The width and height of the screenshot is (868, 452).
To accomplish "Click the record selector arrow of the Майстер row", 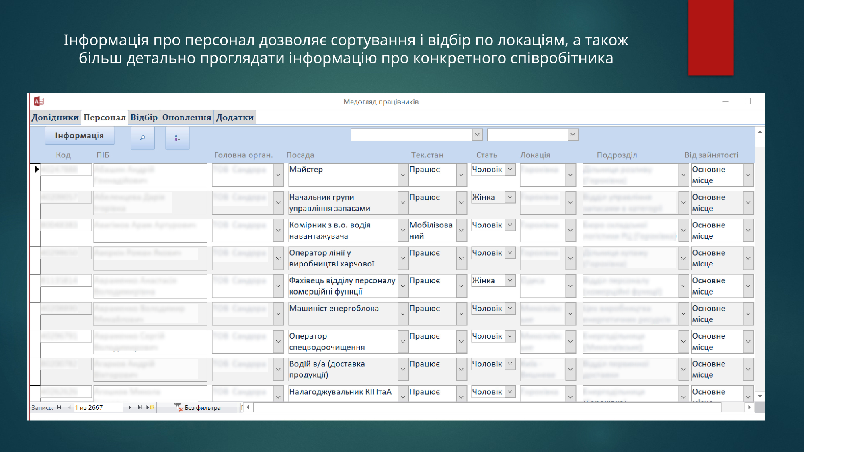I will click(x=36, y=169).
